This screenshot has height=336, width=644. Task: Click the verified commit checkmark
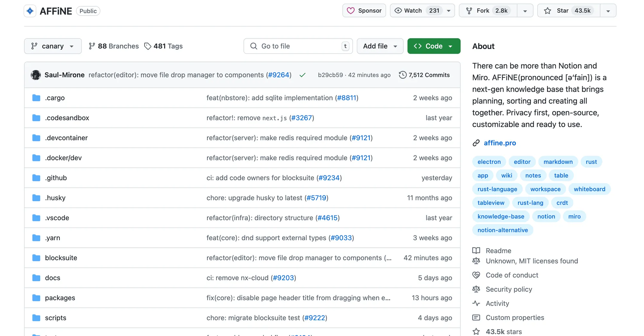coord(302,75)
